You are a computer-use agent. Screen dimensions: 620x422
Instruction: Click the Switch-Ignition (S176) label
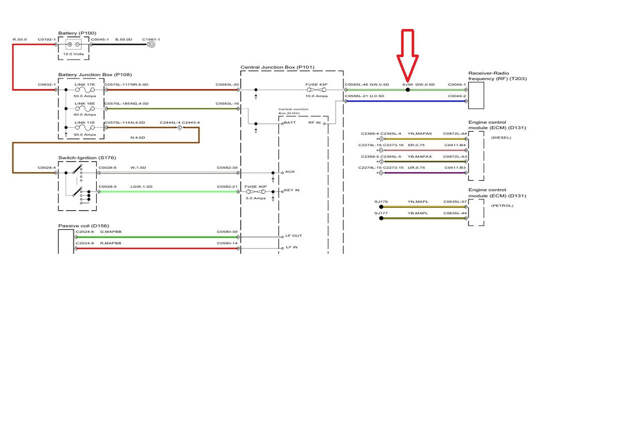coord(87,157)
